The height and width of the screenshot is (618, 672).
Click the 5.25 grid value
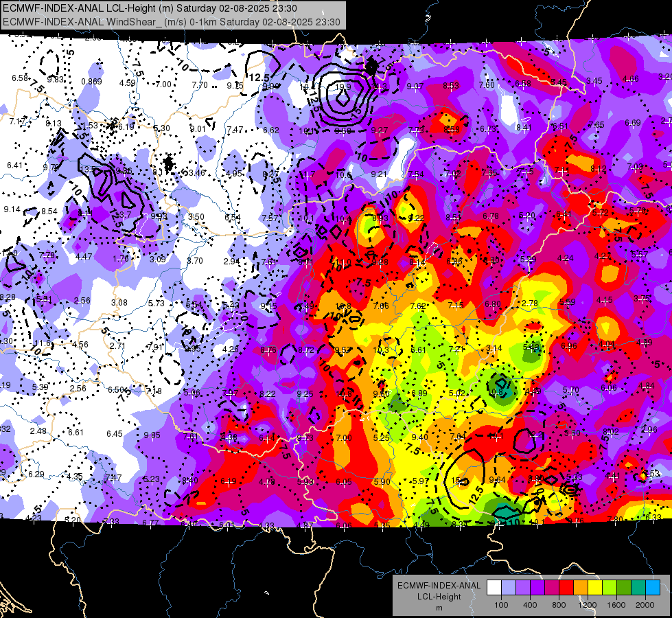coord(382,437)
